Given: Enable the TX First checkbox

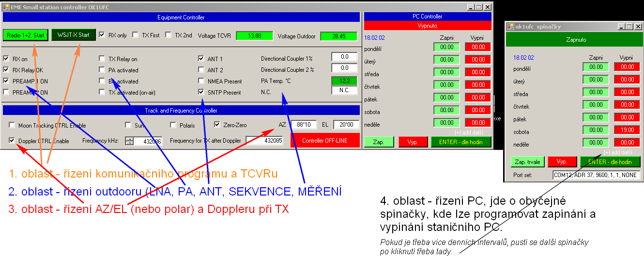Looking at the screenshot, I should pyautogui.click(x=136, y=35).
